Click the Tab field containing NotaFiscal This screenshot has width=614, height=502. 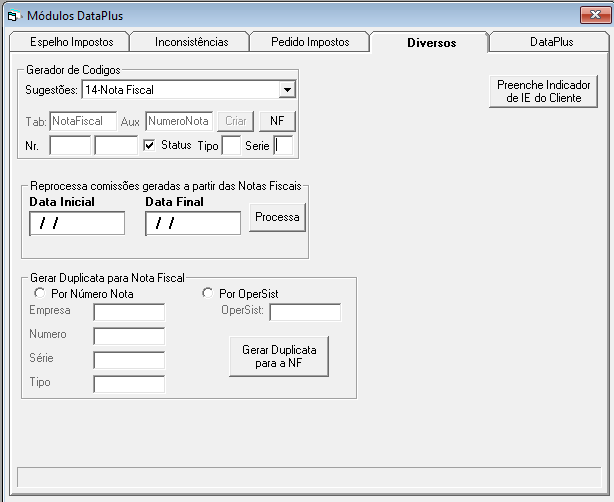click(83, 121)
